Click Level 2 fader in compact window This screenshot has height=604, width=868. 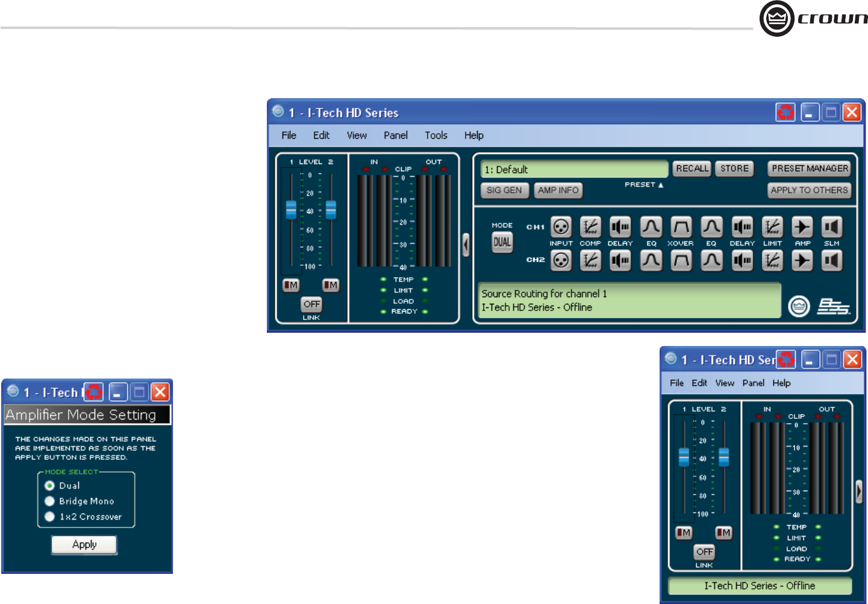tap(724, 457)
